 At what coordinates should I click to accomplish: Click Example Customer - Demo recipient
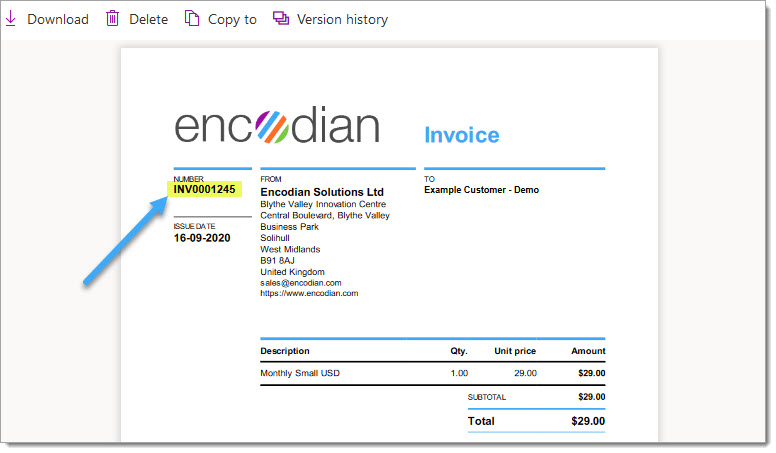tap(482, 190)
